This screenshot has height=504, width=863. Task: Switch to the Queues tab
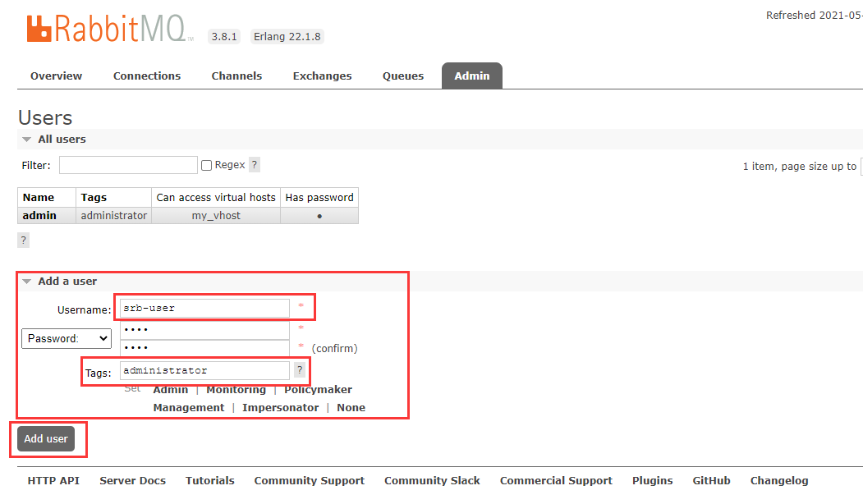[x=403, y=76]
